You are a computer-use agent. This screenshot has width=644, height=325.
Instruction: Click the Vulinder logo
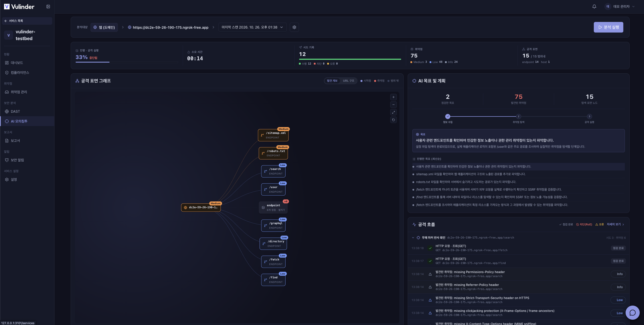(19, 7)
